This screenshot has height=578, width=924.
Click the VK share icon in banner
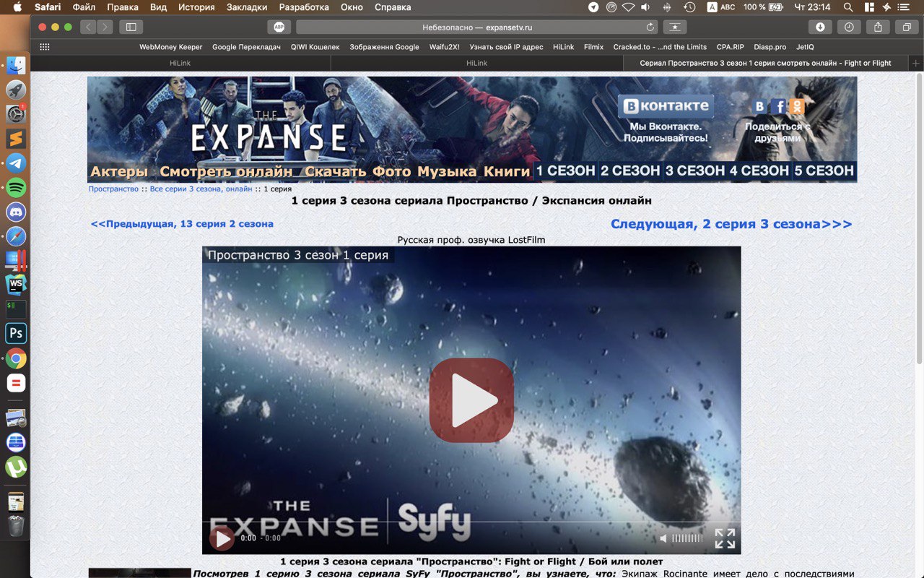(x=759, y=107)
